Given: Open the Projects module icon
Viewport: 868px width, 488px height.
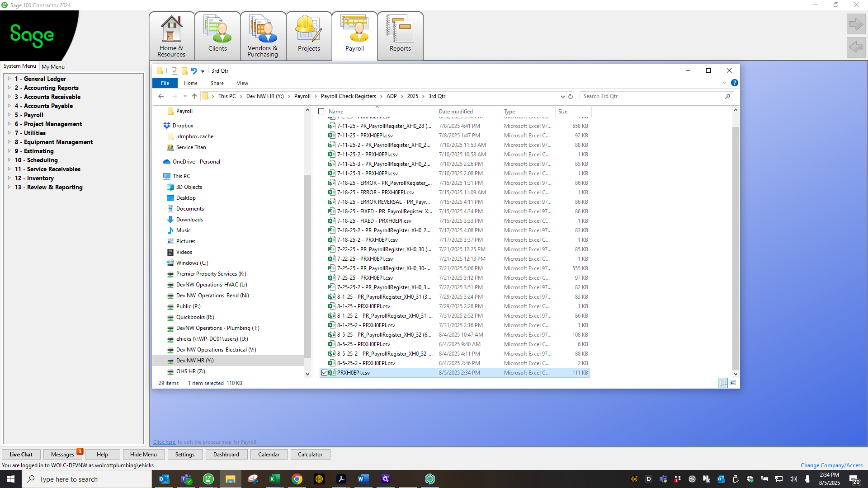Looking at the screenshot, I should [309, 36].
